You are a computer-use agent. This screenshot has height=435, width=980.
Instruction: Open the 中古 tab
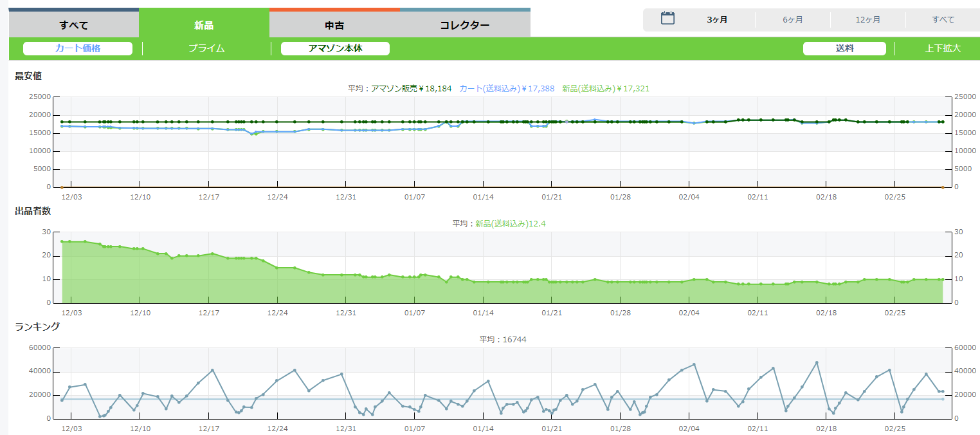tap(334, 26)
